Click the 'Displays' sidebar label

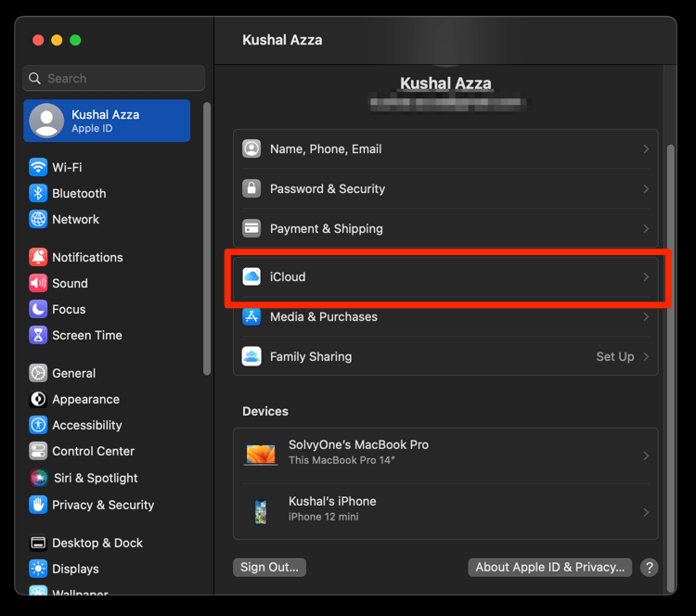click(75, 569)
